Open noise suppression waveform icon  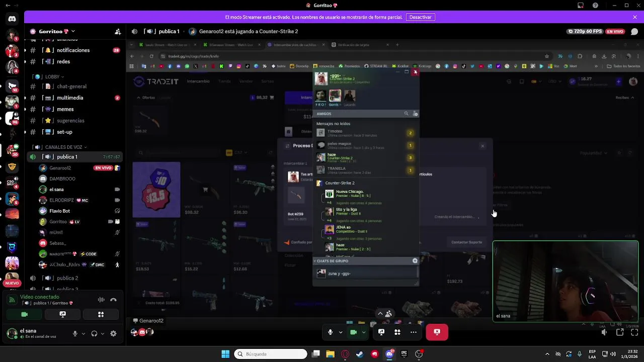click(101, 300)
